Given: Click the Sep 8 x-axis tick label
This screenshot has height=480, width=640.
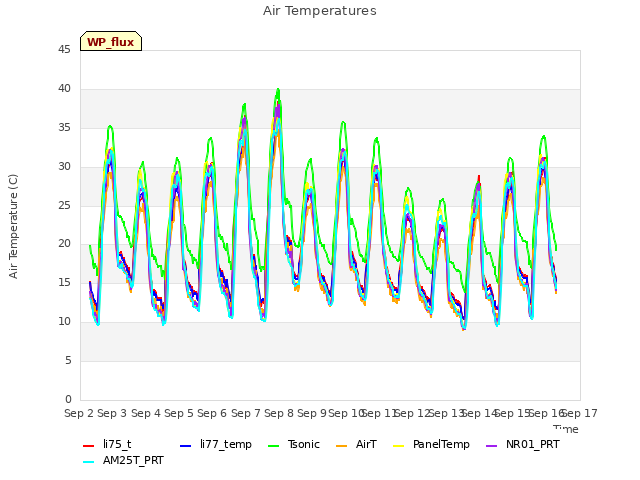Looking at the screenshot, I should tap(279, 413).
